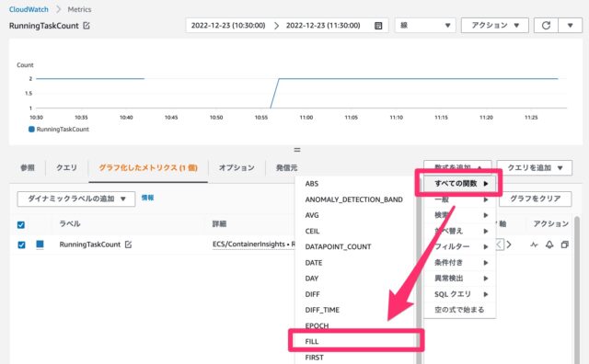This screenshot has height=364, width=589.
Task: Edit the RunningTaskCount graph title
Action: 87,26
